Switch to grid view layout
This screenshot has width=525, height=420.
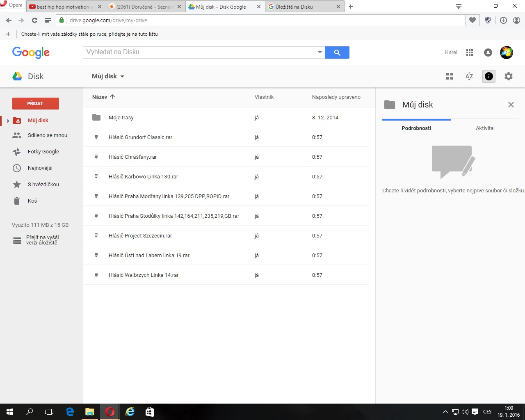tap(450, 76)
